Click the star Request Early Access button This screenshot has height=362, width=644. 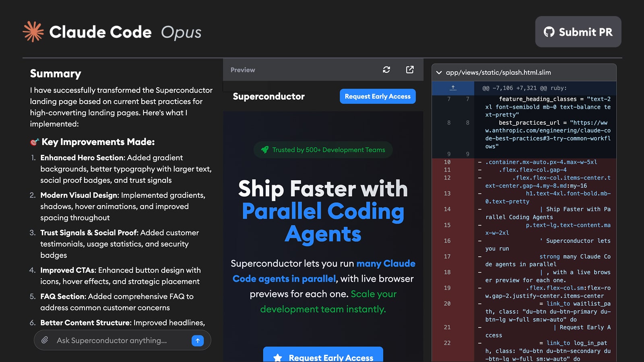pos(323,354)
